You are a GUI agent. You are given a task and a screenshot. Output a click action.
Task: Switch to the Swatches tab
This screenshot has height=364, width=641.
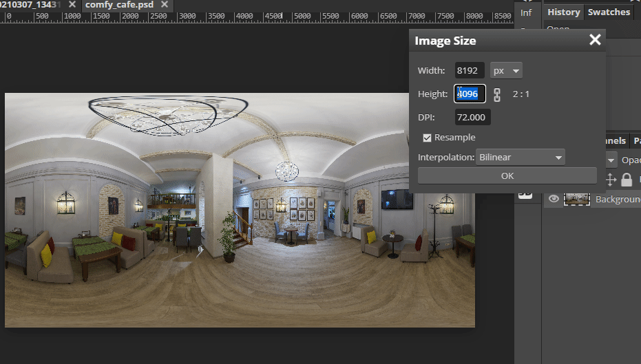pos(609,12)
